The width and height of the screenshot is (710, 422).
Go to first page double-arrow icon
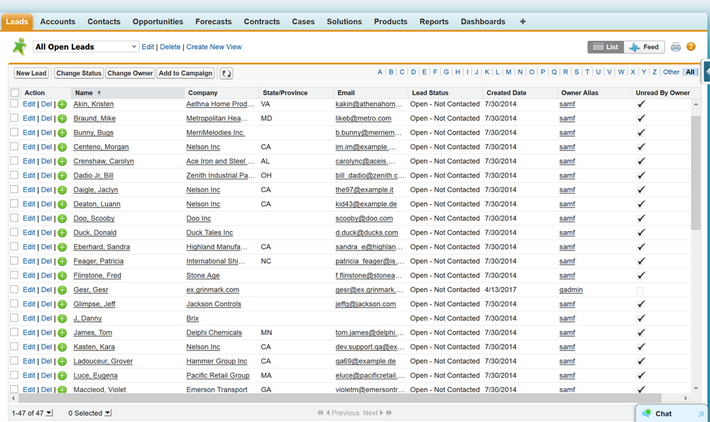(320, 412)
